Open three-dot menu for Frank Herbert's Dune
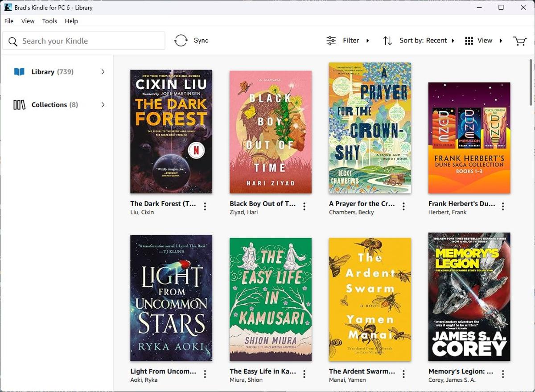The height and width of the screenshot is (392, 535). click(x=503, y=206)
